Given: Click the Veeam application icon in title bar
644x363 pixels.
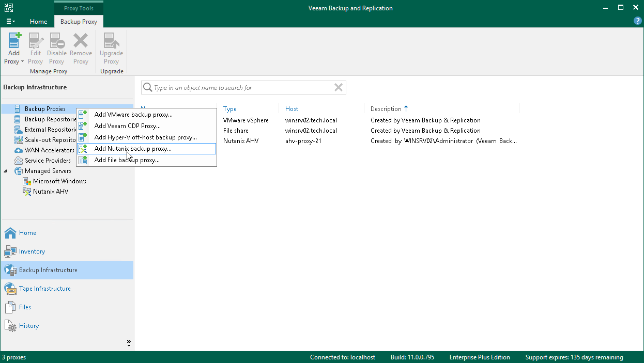Looking at the screenshot, I should click(x=8, y=8).
